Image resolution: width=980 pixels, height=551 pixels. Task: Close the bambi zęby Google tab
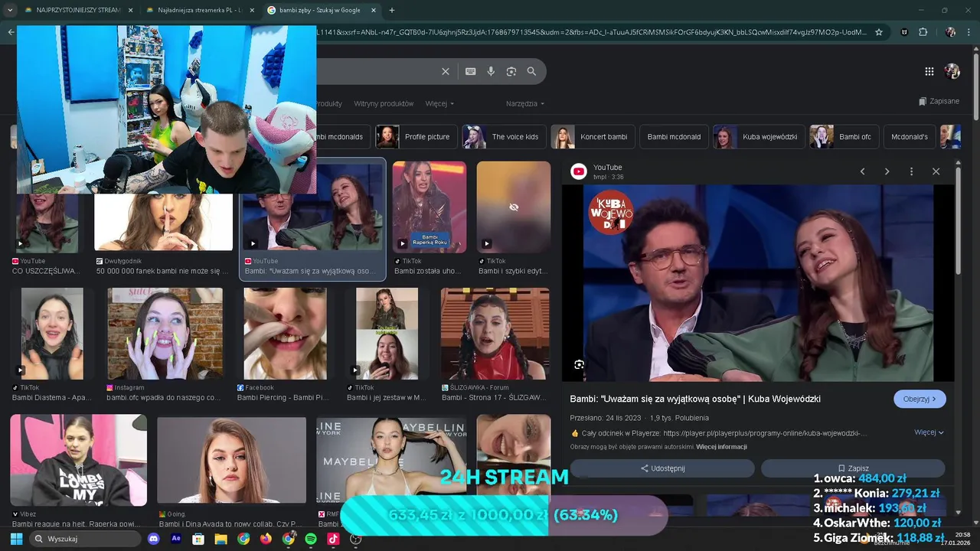click(374, 10)
